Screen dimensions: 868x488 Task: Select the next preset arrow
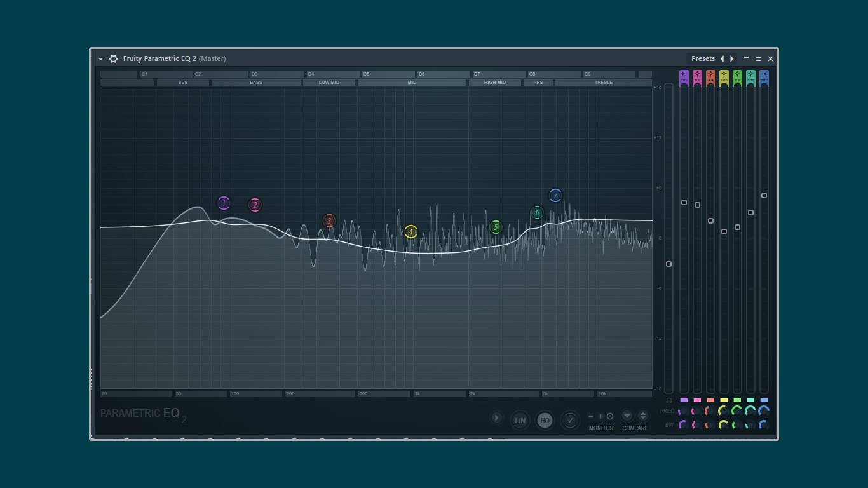point(732,58)
